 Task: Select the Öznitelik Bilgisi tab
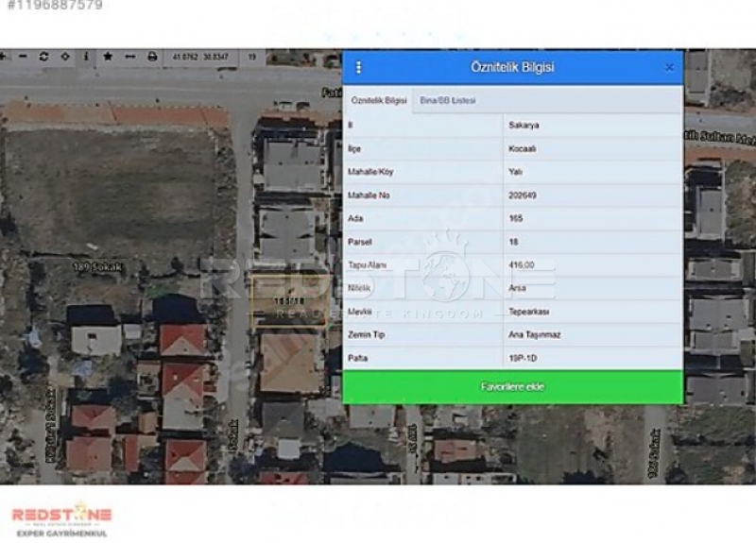tap(379, 100)
